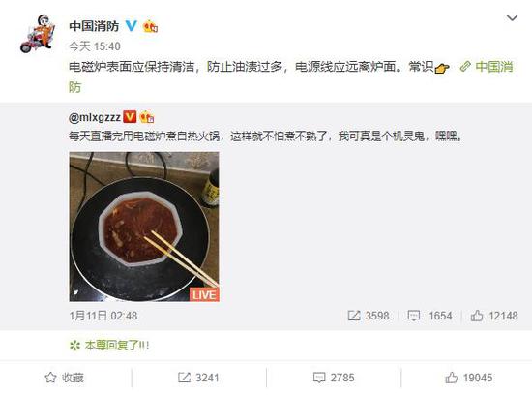The width and height of the screenshot is (532, 395).
Task: Click the 中国消防 firefighter avatar
Action: pos(38,34)
